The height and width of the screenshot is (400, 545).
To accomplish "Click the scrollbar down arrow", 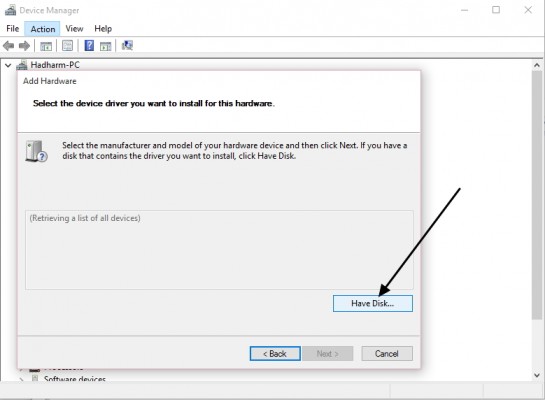I will tap(537, 375).
